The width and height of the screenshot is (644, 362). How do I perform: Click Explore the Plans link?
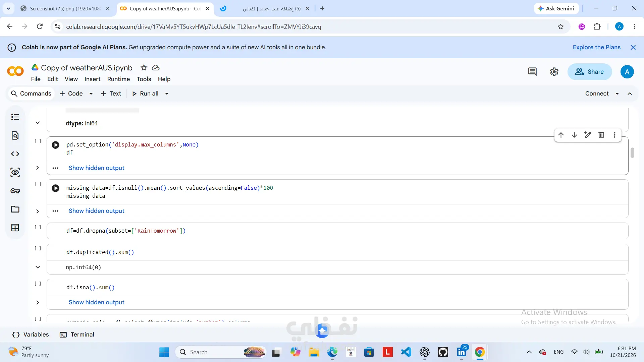596,47
